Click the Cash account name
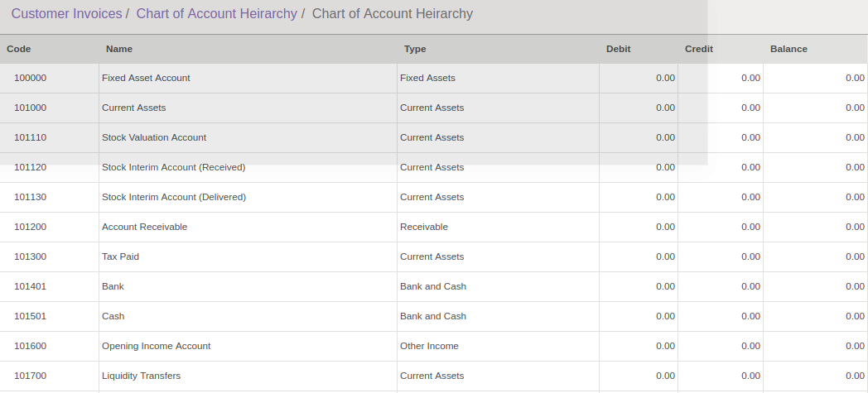This screenshot has width=868, height=393. tap(113, 316)
